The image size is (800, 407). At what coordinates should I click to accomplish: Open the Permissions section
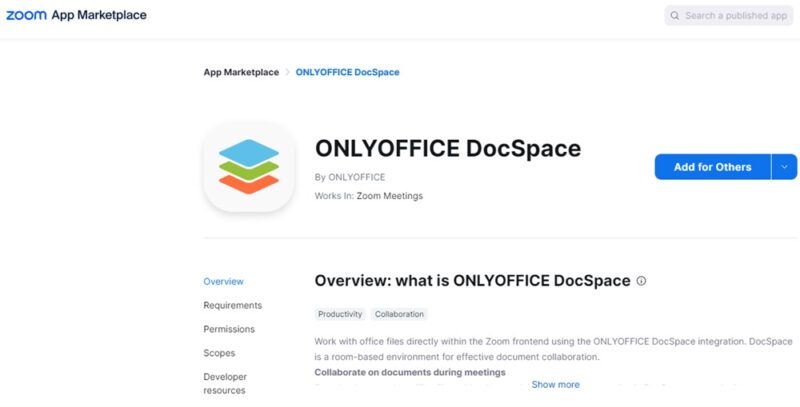(229, 329)
